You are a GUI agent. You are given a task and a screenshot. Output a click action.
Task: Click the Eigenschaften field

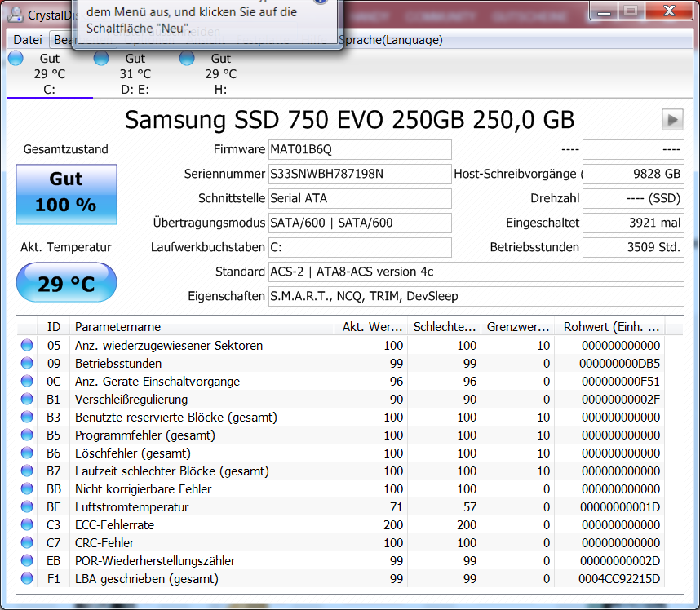point(476,296)
